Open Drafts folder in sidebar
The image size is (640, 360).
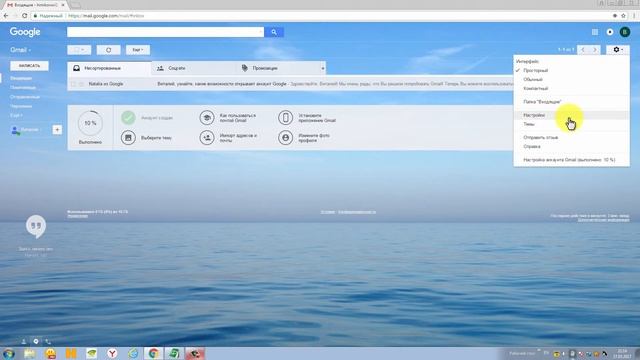21,106
